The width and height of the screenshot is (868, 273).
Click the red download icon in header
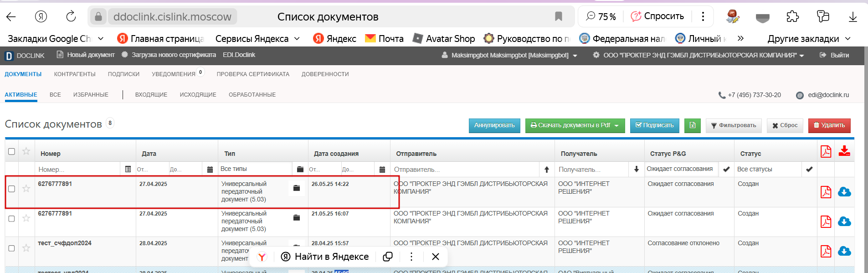[x=844, y=151]
